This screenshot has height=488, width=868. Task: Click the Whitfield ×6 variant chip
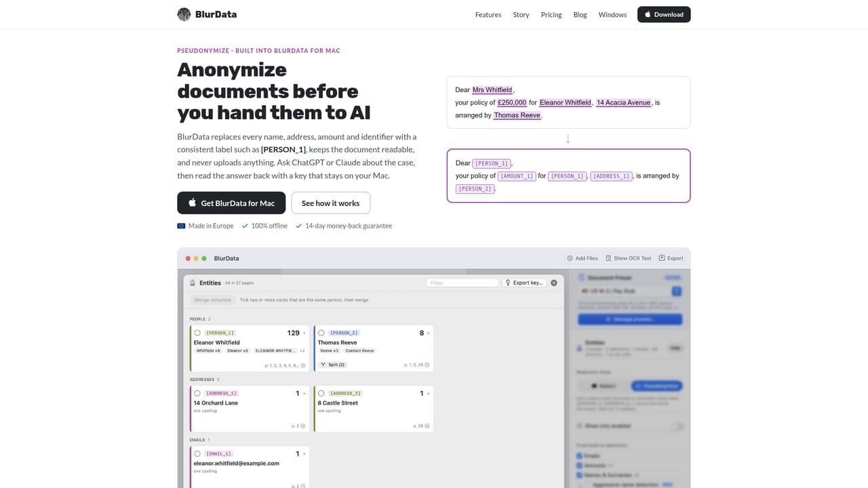(x=208, y=350)
